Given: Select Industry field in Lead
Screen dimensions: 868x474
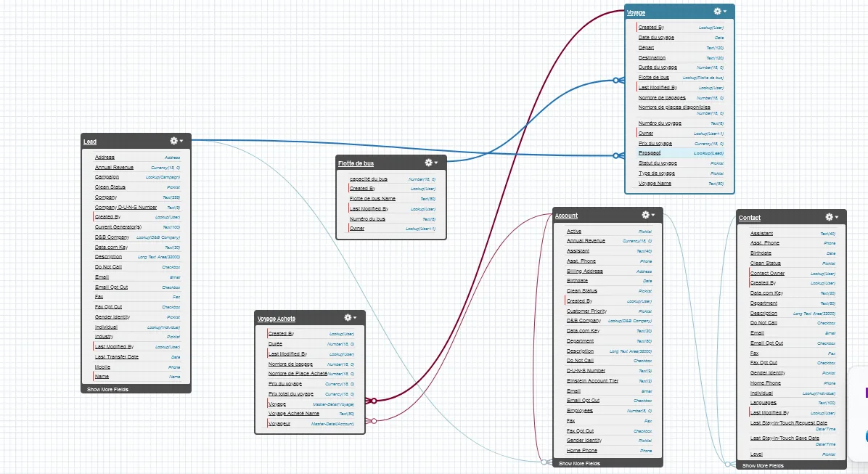Looking at the screenshot, I should pyautogui.click(x=136, y=336).
